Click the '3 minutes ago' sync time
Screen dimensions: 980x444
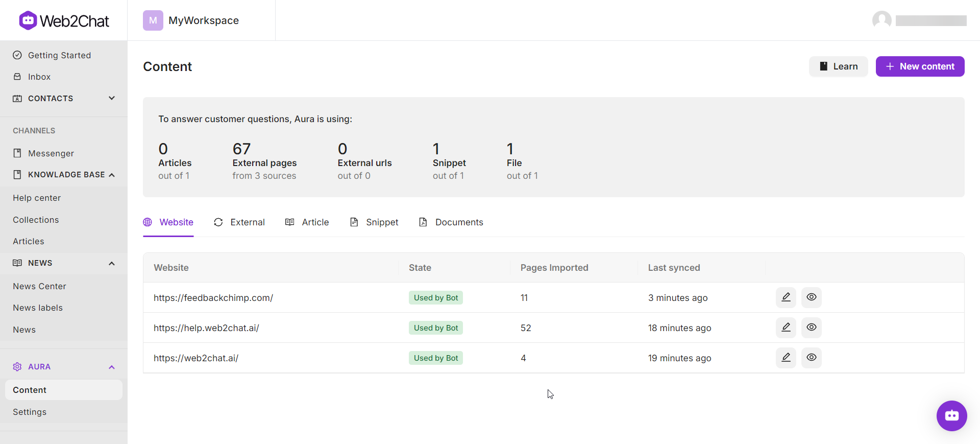pos(678,298)
